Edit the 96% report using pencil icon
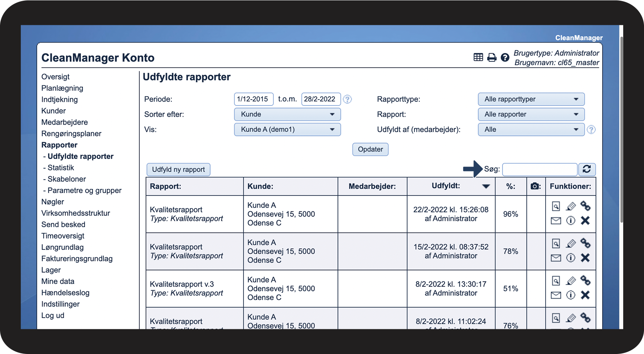 [x=570, y=206]
